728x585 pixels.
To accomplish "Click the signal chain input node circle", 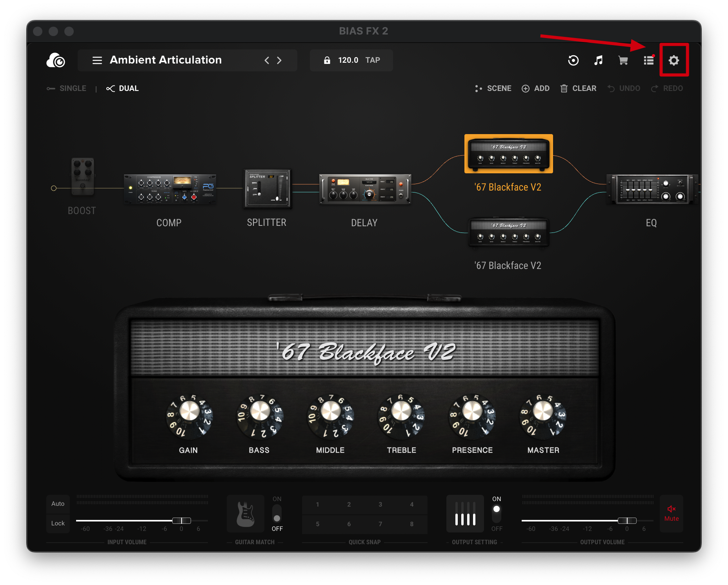I will tap(54, 188).
